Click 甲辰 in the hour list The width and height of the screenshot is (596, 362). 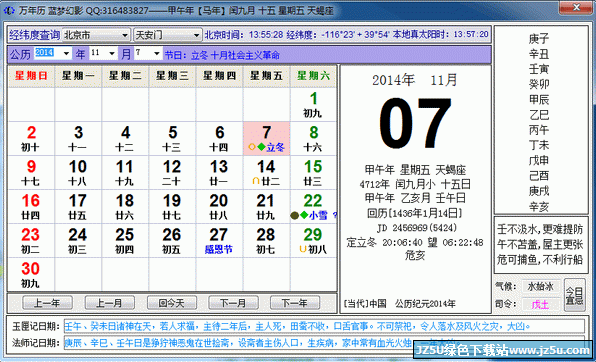[x=539, y=100]
